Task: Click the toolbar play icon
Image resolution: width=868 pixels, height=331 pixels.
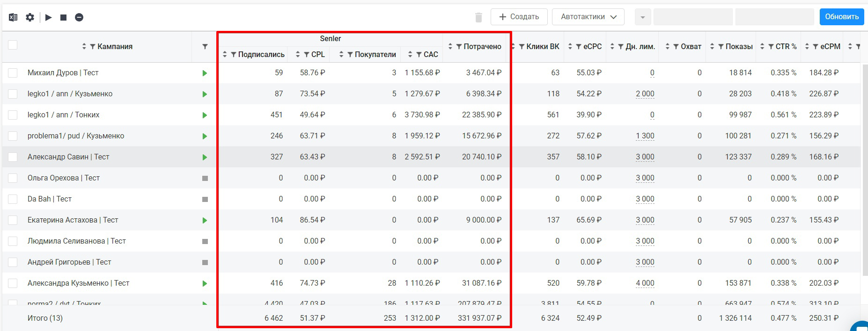Action: click(x=49, y=17)
